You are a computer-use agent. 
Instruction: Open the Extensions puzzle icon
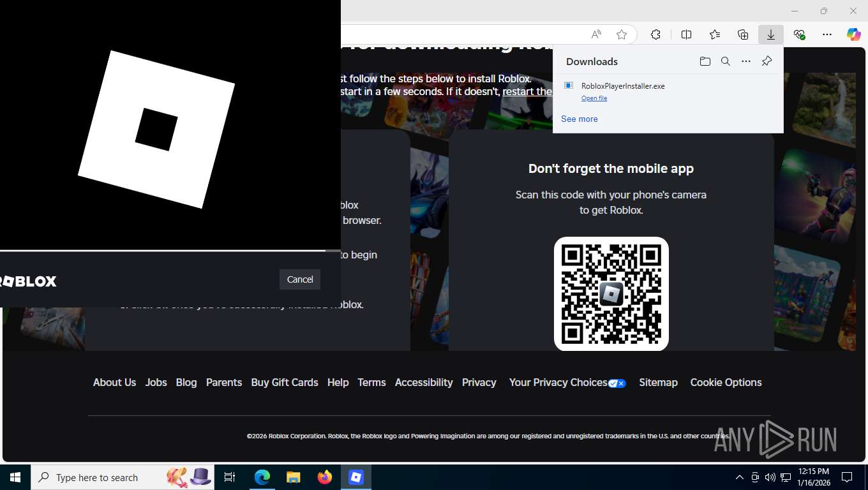pos(655,34)
